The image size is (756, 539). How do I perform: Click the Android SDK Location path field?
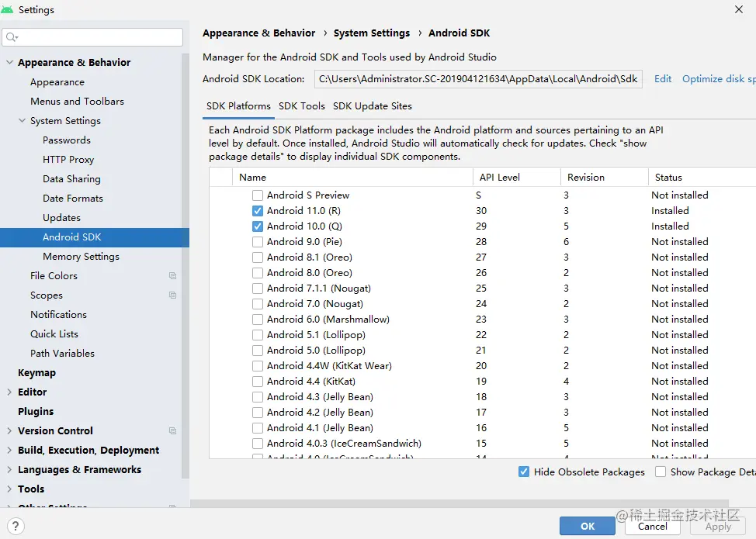[x=478, y=78]
